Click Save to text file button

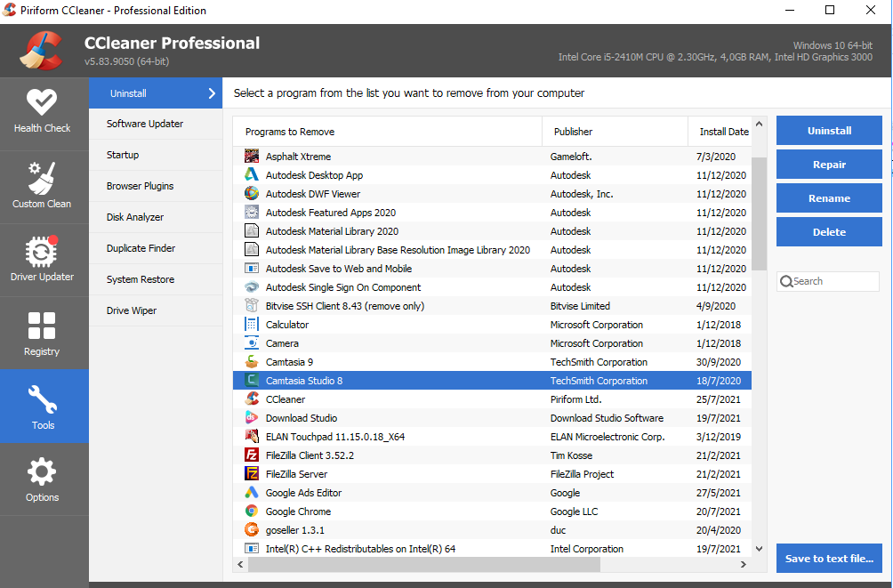(829, 559)
